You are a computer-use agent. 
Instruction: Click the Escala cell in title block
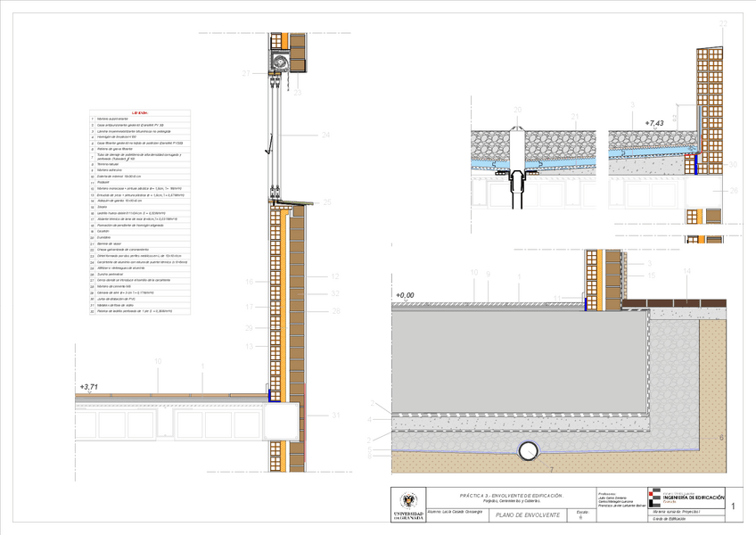582,514
